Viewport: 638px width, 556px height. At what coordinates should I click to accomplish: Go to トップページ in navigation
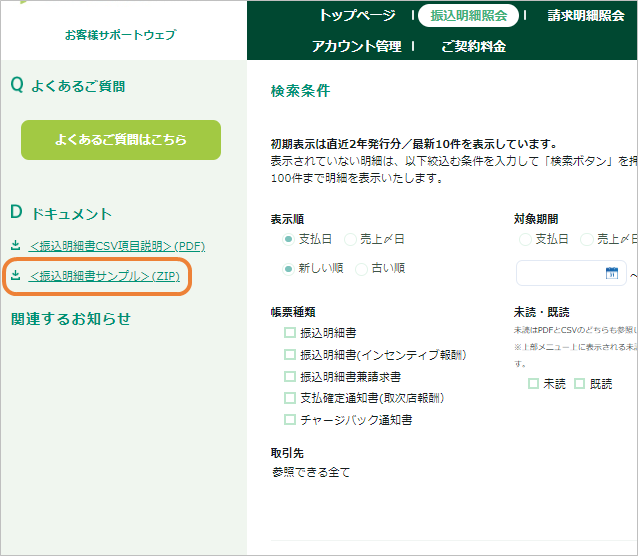click(x=357, y=15)
